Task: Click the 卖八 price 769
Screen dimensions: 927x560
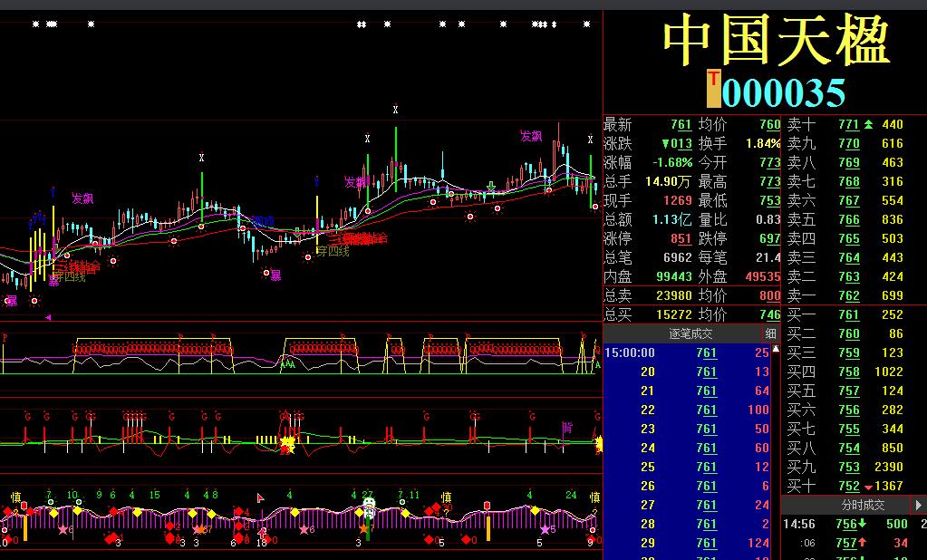Action: (x=849, y=162)
